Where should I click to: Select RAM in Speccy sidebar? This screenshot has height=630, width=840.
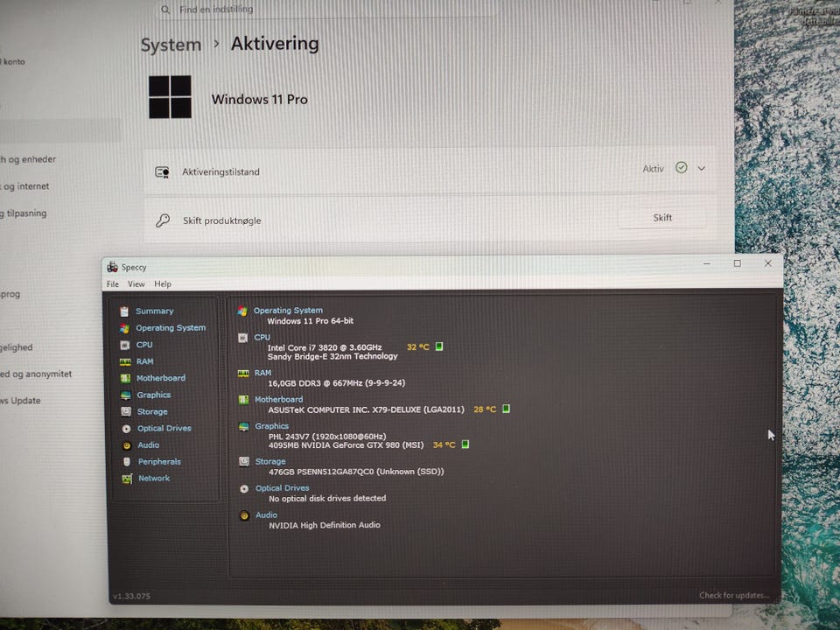144,361
